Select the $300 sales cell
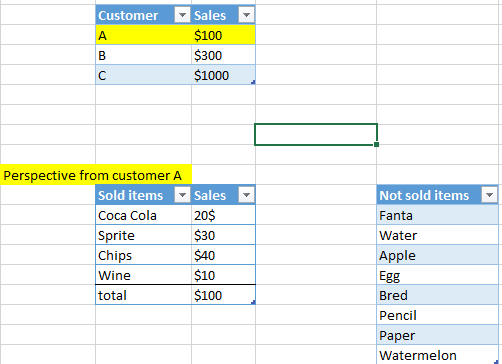Viewport: 502px width, 364px height. (224, 55)
